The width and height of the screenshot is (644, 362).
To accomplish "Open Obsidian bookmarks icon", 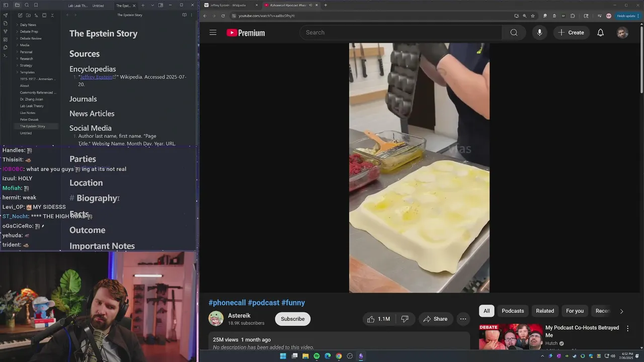I will pyautogui.click(x=36, y=6).
